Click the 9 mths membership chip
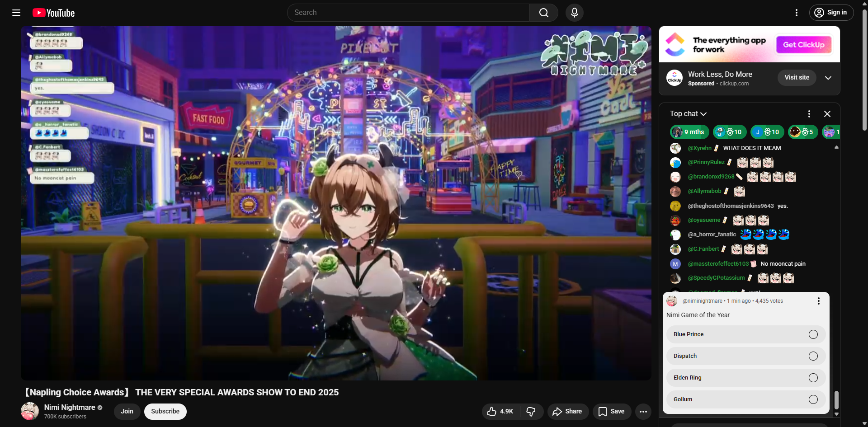Viewport: 868px width, 427px height. tap(689, 132)
